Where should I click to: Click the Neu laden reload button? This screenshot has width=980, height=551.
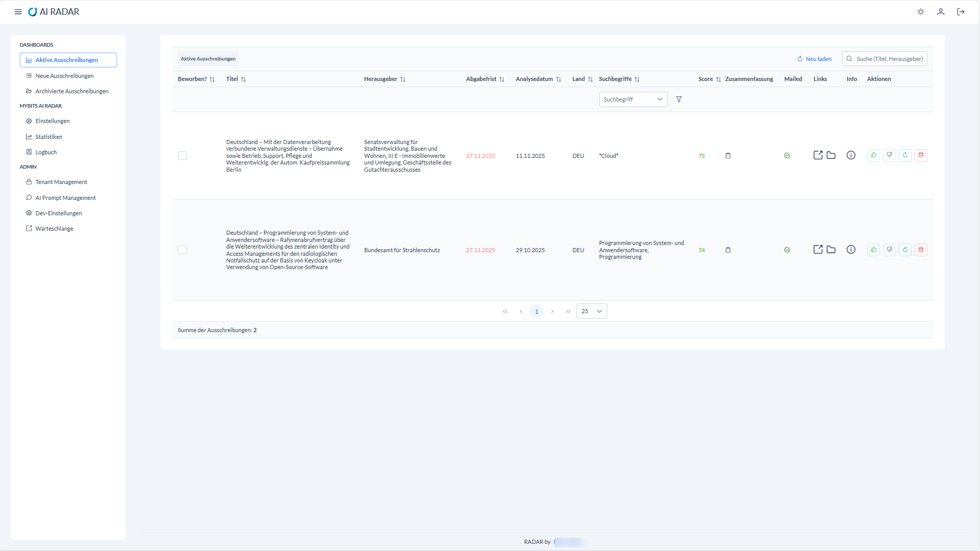click(814, 59)
